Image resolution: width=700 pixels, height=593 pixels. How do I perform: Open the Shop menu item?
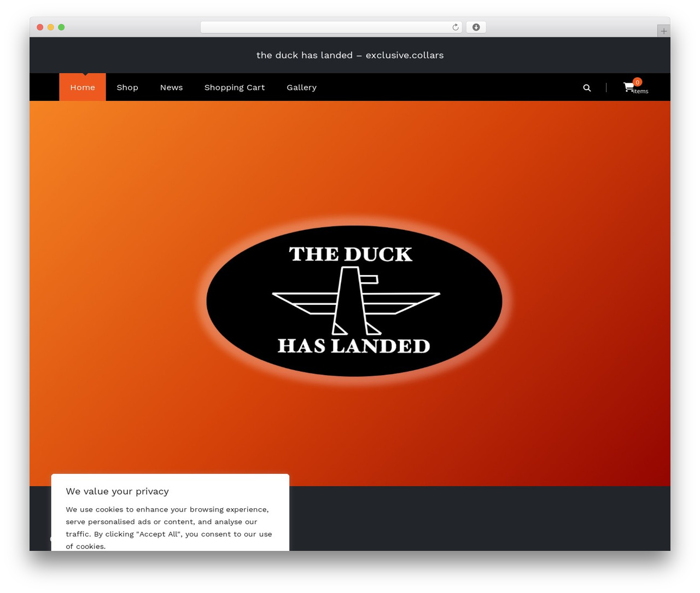point(127,87)
